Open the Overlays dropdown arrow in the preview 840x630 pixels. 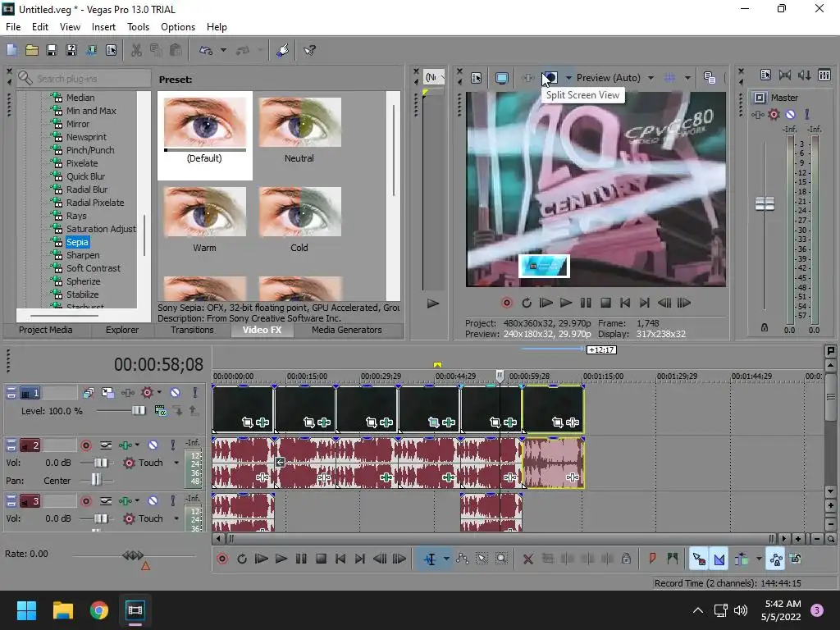687,78
